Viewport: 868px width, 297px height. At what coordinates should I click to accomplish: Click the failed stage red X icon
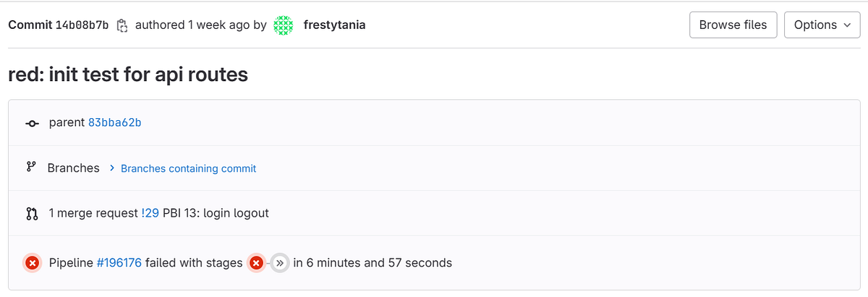[256, 263]
